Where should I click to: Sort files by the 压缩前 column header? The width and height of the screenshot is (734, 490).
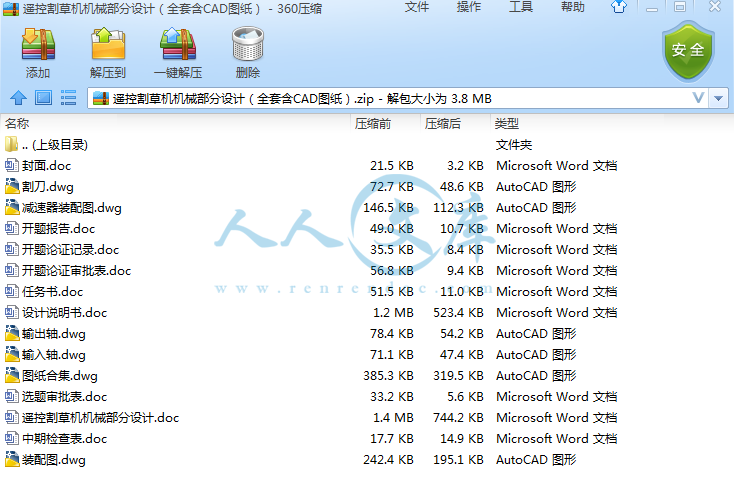373,124
